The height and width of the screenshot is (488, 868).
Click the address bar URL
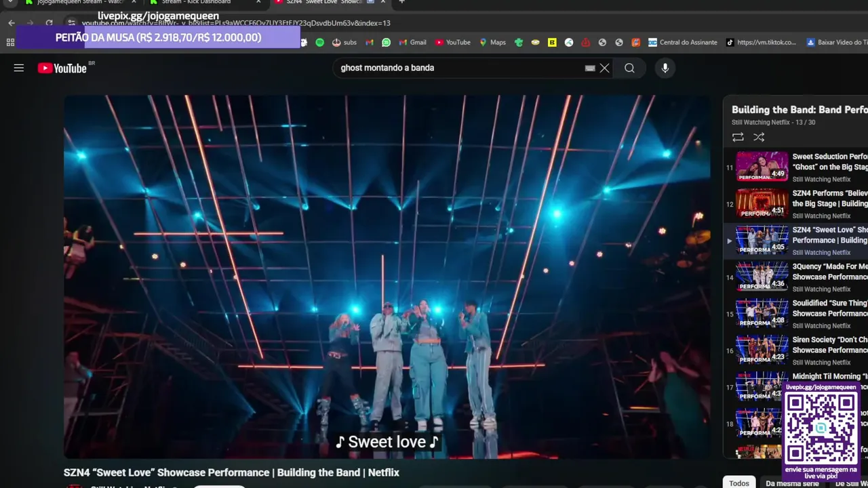coord(236,23)
